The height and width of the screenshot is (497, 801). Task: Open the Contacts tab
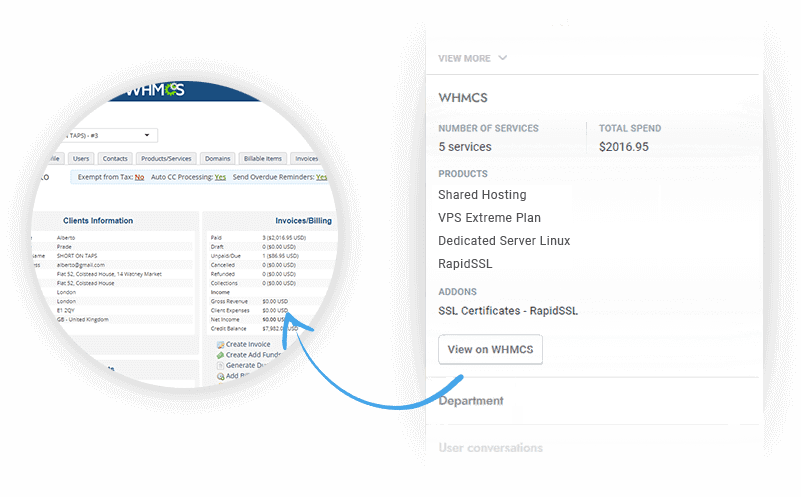point(115,158)
